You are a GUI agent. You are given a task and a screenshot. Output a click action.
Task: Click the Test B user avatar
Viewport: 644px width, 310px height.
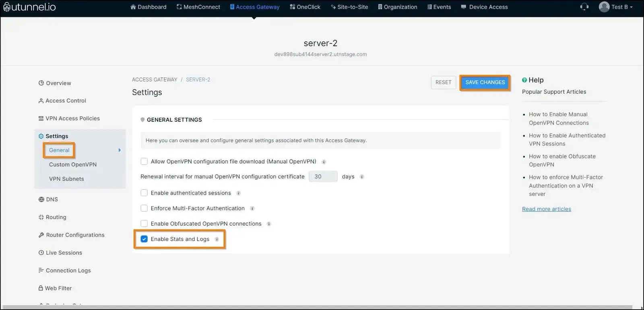pos(604,7)
